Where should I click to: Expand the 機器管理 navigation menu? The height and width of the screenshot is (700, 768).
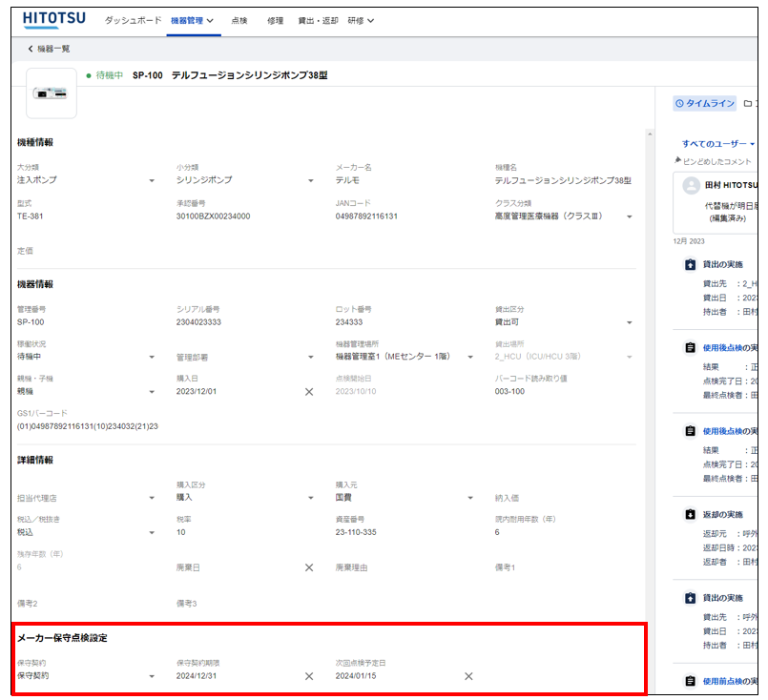point(193,21)
